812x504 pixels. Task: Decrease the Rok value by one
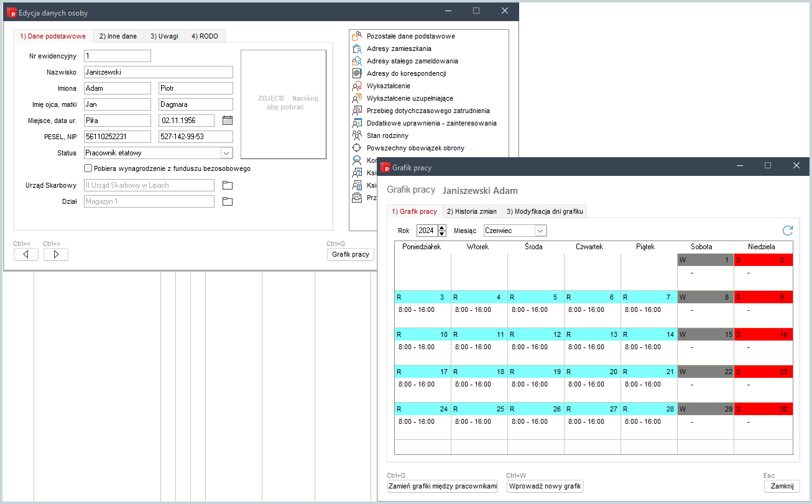[x=442, y=234]
